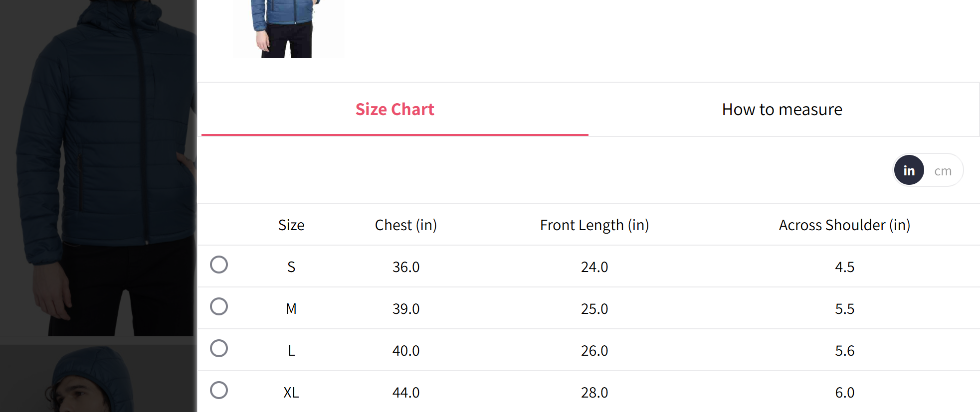The height and width of the screenshot is (412, 980).
Task: Click the blue jacket thumbnail image
Action: [x=288, y=28]
